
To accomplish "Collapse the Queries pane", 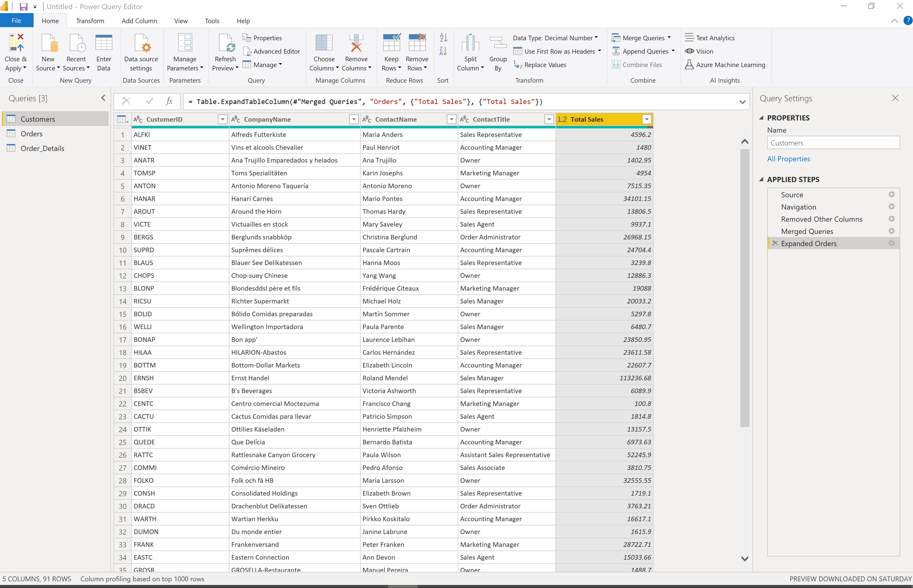I will pyautogui.click(x=103, y=98).
